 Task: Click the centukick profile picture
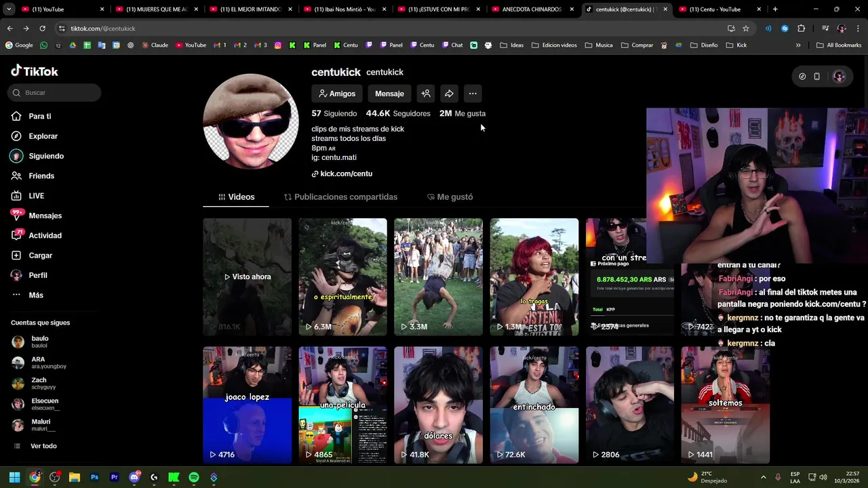[251, 121]
